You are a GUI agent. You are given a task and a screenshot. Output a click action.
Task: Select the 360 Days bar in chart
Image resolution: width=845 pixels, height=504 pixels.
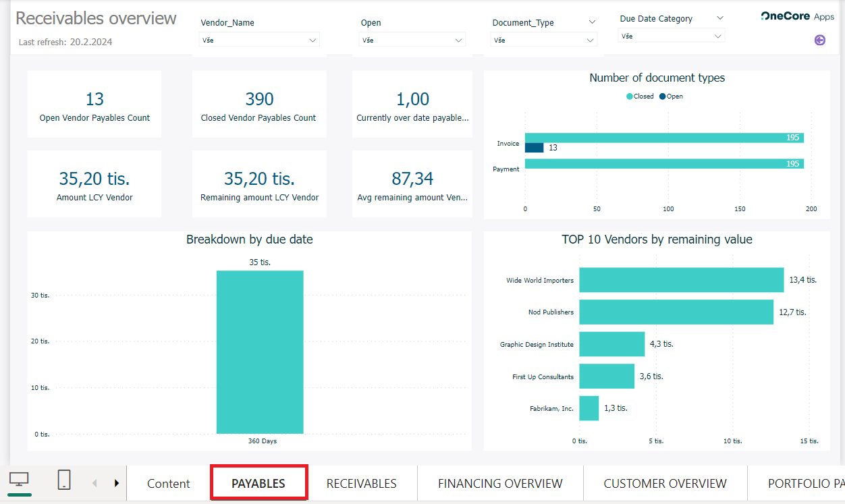[260, 352]
